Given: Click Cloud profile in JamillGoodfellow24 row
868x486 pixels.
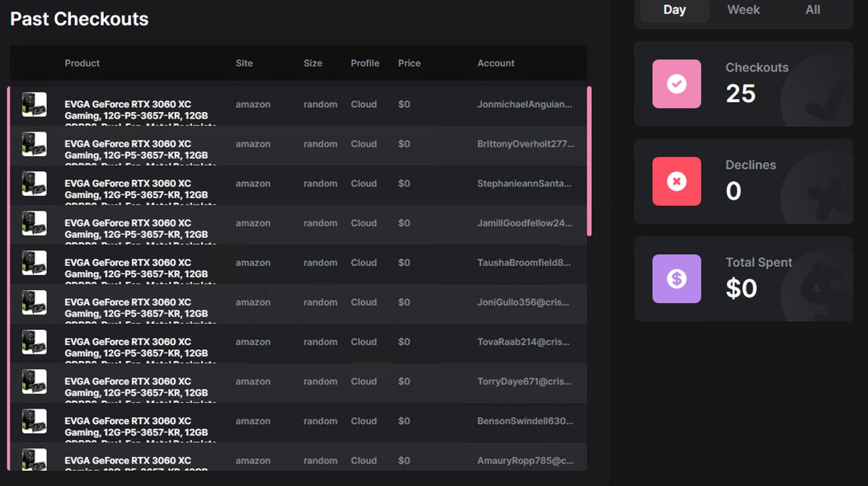Looking at the screenshot, I should (364, 223).
